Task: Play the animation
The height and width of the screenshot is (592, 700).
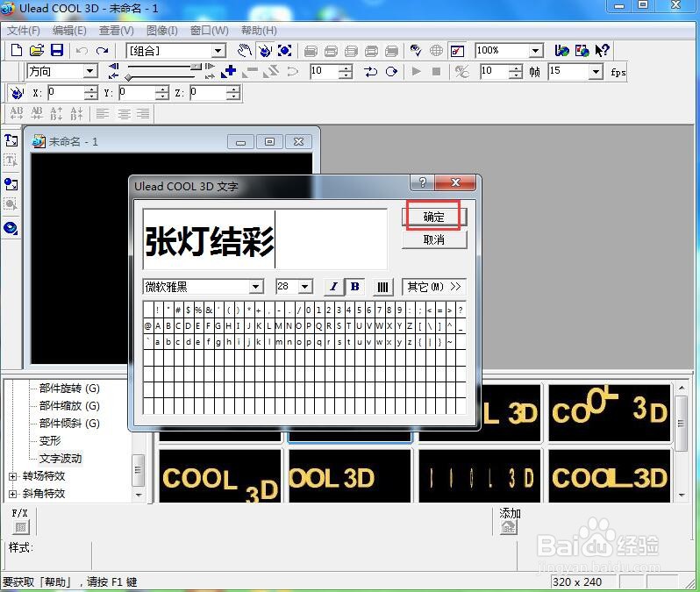Action: click(417, 71)
